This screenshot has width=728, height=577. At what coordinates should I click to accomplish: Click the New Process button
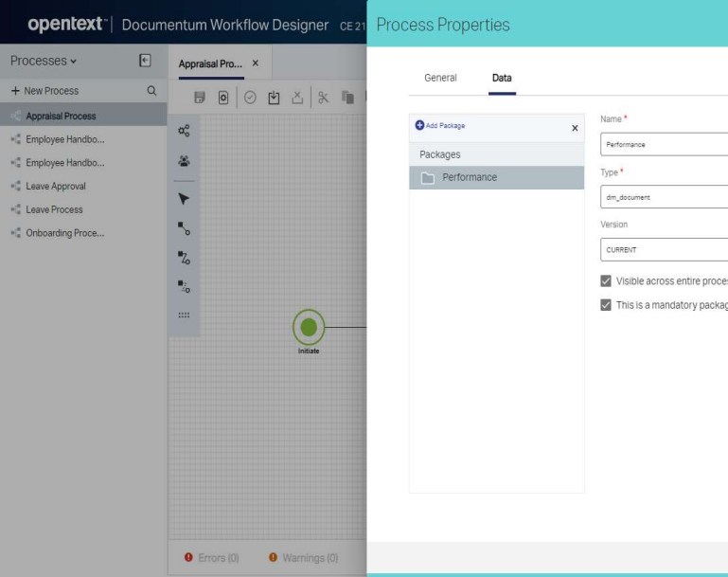pos(45,91)
